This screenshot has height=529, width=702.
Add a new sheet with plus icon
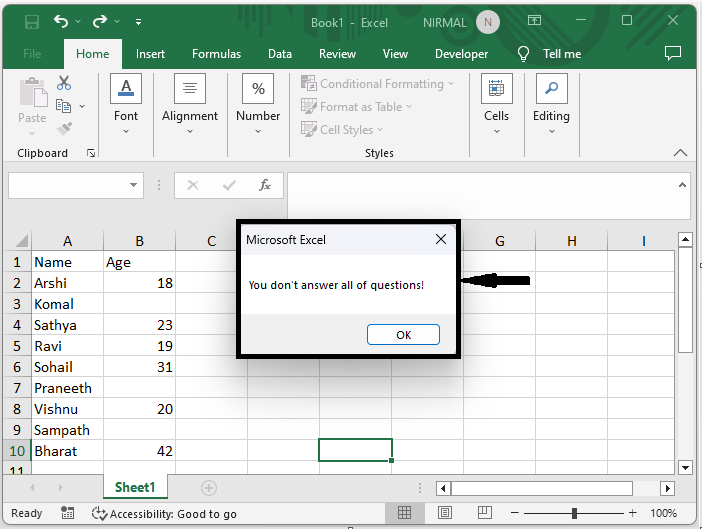[209, 488]
